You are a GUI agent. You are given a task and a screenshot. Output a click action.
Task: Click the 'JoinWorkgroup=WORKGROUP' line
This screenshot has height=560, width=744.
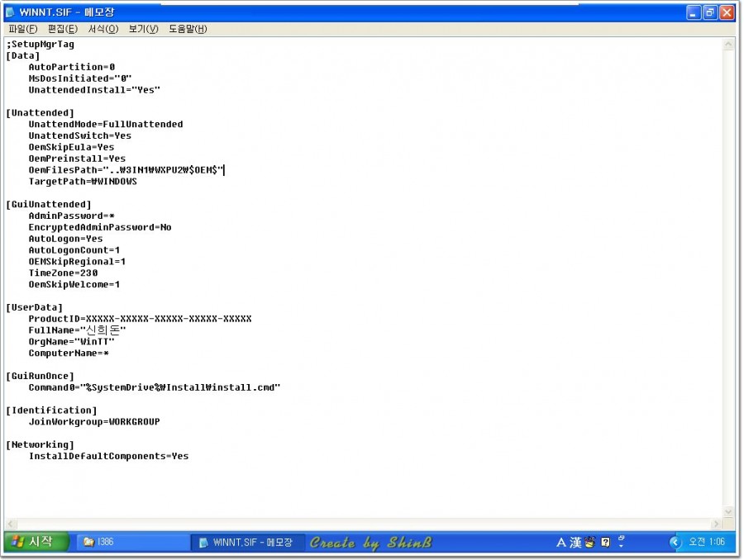(94, 421)
